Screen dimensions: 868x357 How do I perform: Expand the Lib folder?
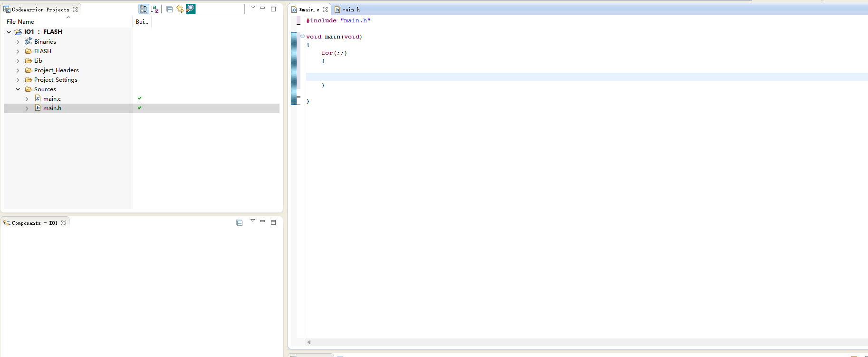(x=18, y=61)
